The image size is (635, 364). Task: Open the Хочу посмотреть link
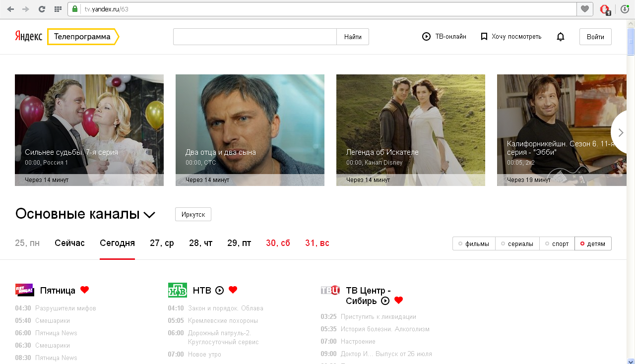511,37
